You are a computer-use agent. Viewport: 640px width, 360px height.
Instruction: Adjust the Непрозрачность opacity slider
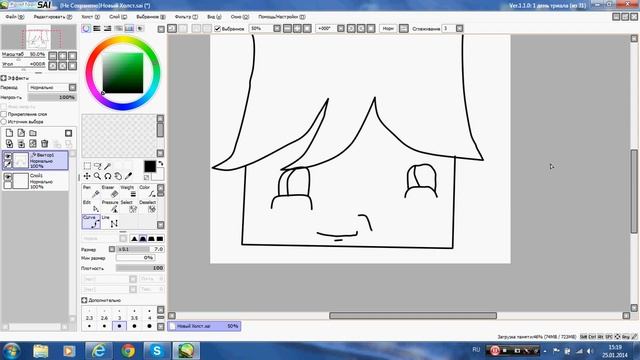click(52, 97)
